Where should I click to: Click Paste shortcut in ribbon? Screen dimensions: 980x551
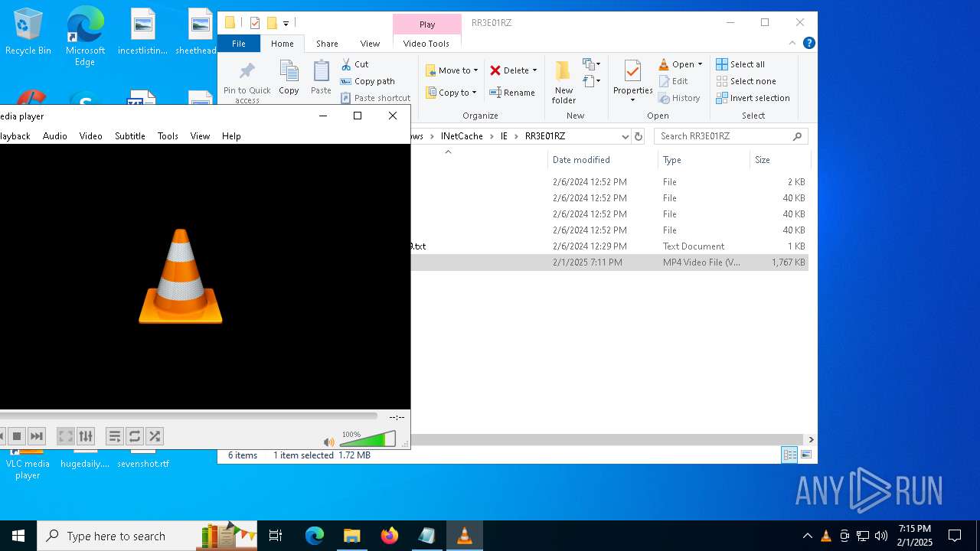[376, 98]
